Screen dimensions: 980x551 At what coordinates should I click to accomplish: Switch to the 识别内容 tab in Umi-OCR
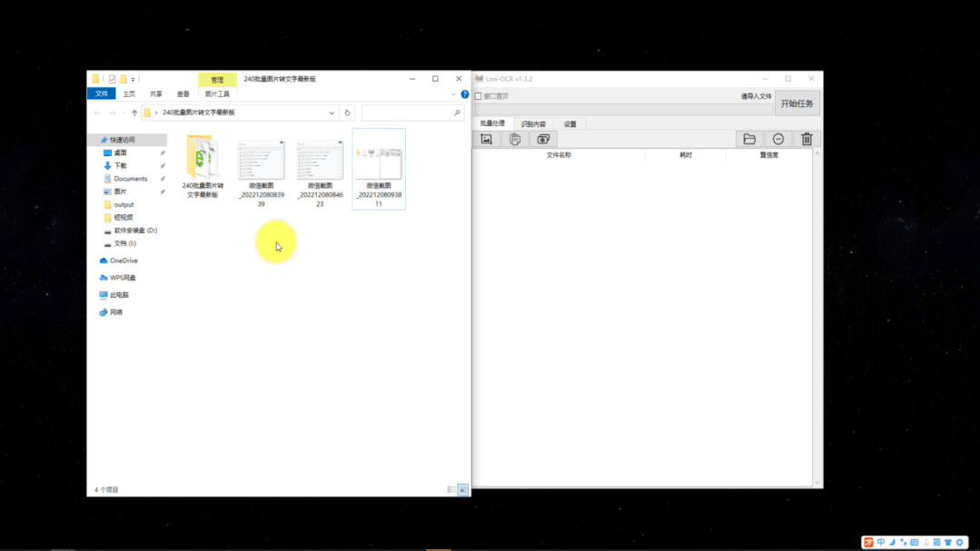(x=533, y=123)
